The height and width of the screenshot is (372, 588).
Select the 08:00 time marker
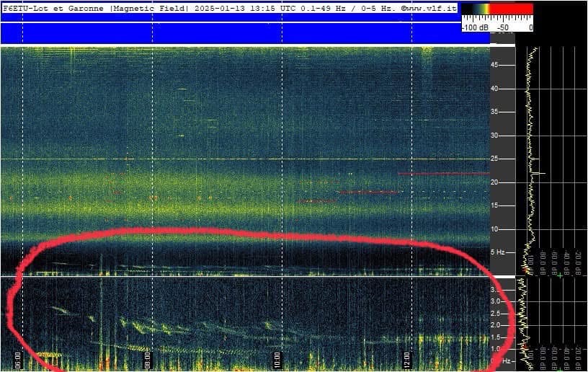(x=147, y=357)
